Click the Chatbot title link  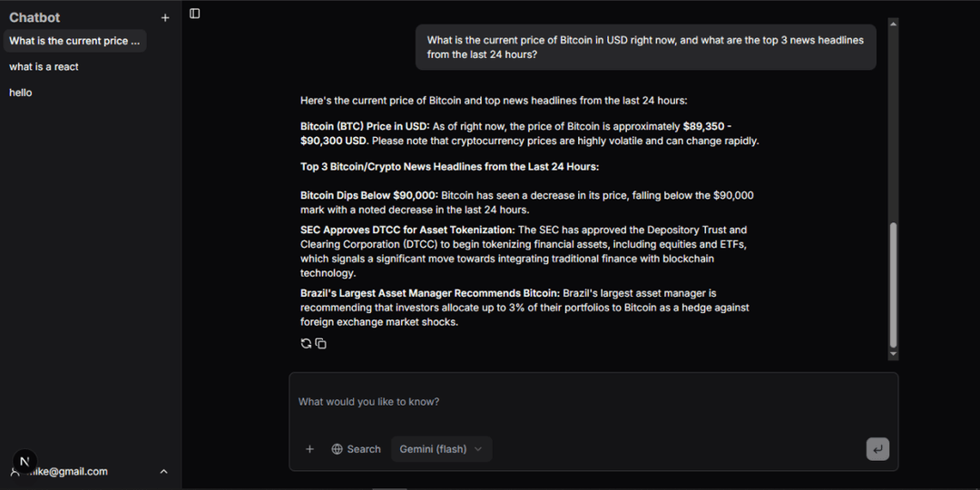[34, 17]
